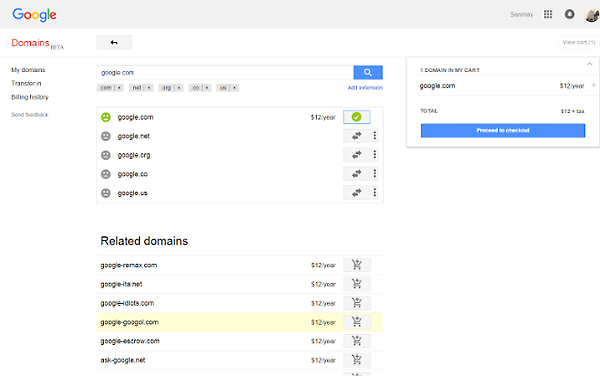Select the google-googol.com related domain text
This screenshot has width=600, height=376.
click(129, 322)
